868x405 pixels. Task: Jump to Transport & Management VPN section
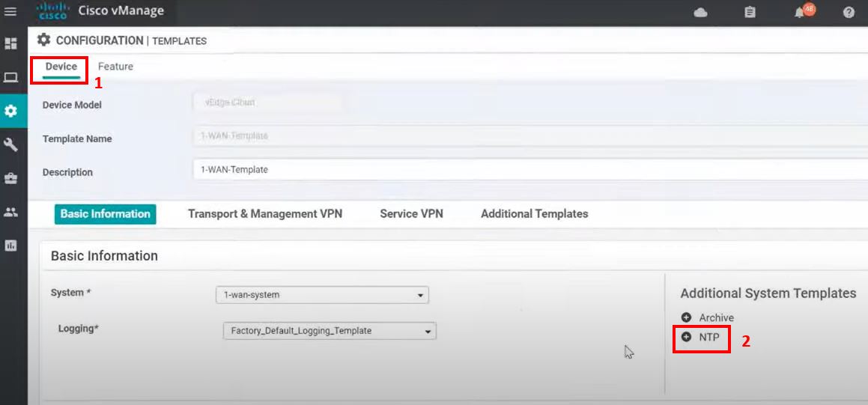[x=265, y=214]
